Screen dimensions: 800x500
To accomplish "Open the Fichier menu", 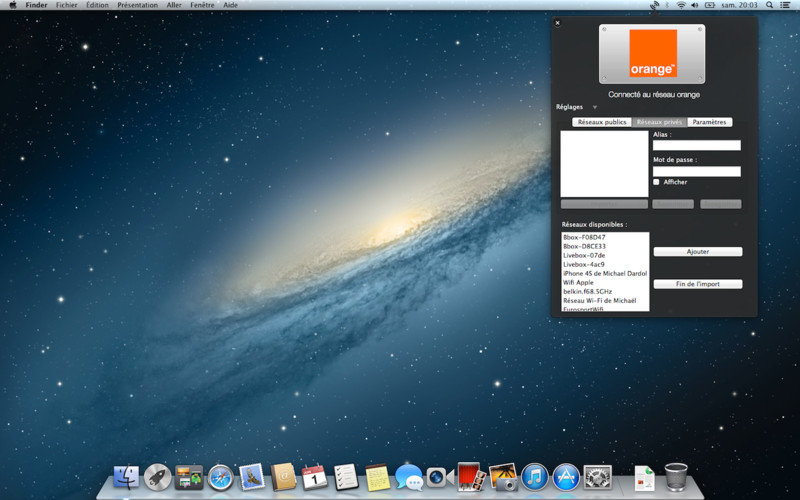I will click(x=66, y=5).
